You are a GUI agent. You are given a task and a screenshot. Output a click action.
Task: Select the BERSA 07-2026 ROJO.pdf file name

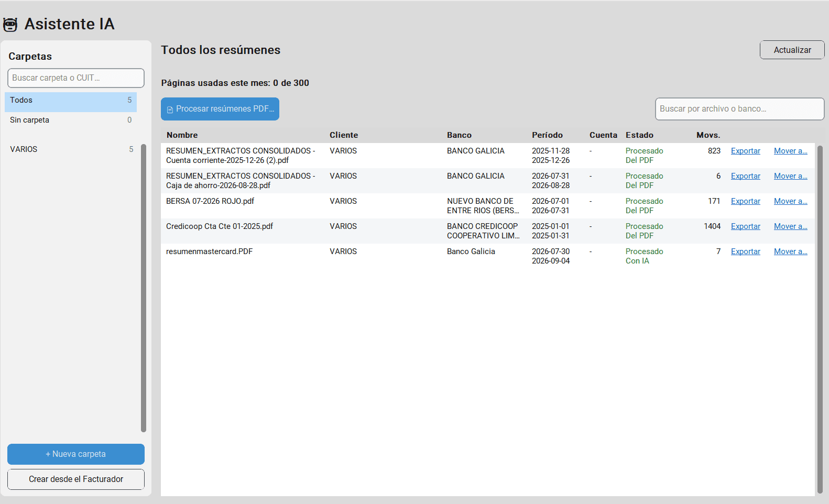tap(210, 201)
